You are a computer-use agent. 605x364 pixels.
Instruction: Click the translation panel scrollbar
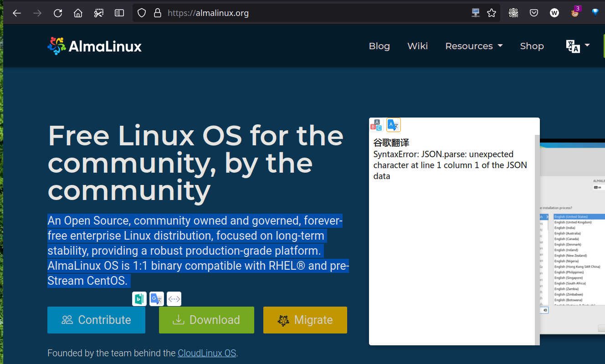(537, 237)
